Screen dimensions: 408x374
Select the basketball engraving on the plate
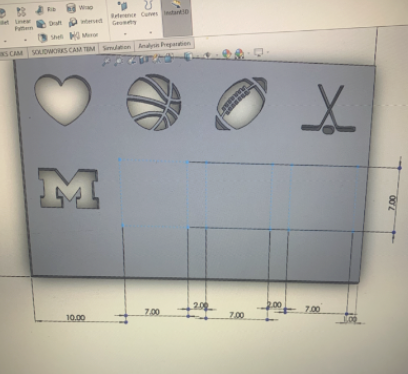pyautogui.click(x=153, y=102)
